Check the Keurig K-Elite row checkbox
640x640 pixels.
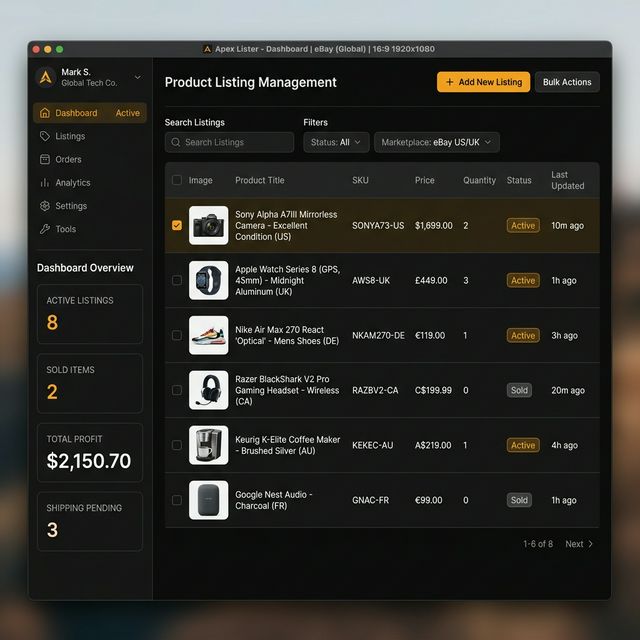pyautogui.click(x=177, y=445)
